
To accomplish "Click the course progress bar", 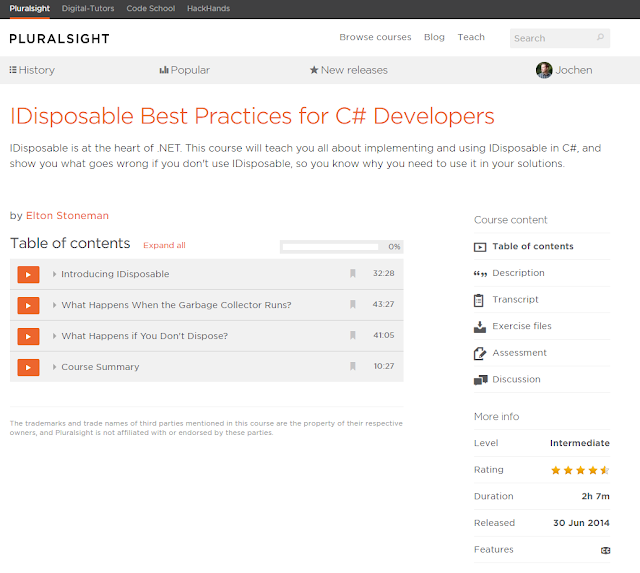I will click(x=330, y=247).
